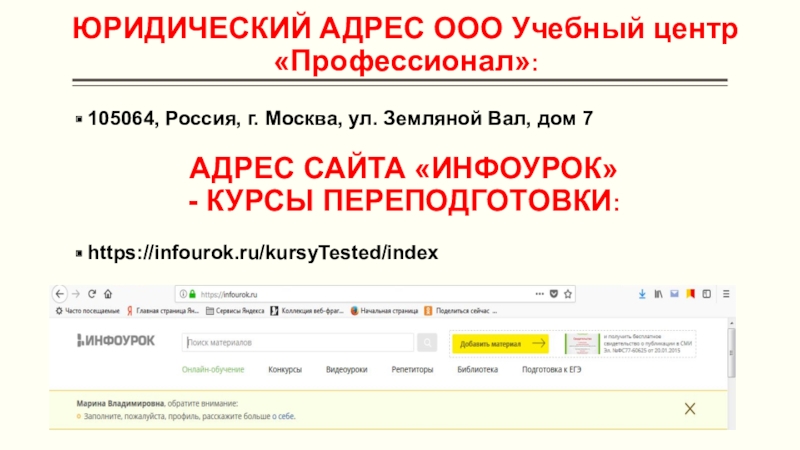Click the search magnifier button on Инфоурок
This screenshot has width=800, height=450.
427,342
